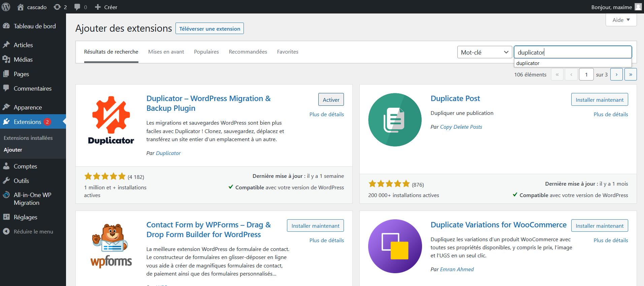Image resolution: width=644 pixels, height=286 pixels.
Task: Click the Médias media icon
Action: tap(6, 59)
